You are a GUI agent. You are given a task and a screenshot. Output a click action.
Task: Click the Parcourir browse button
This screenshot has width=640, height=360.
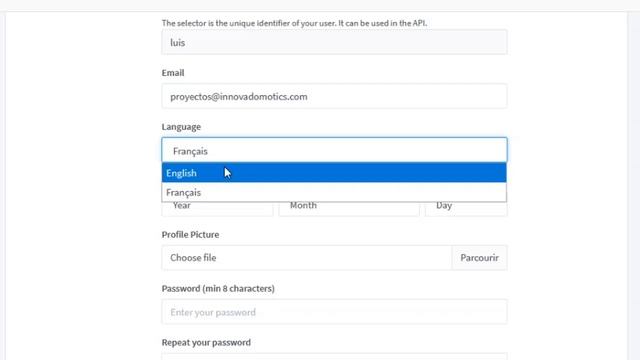coord(480,258)
